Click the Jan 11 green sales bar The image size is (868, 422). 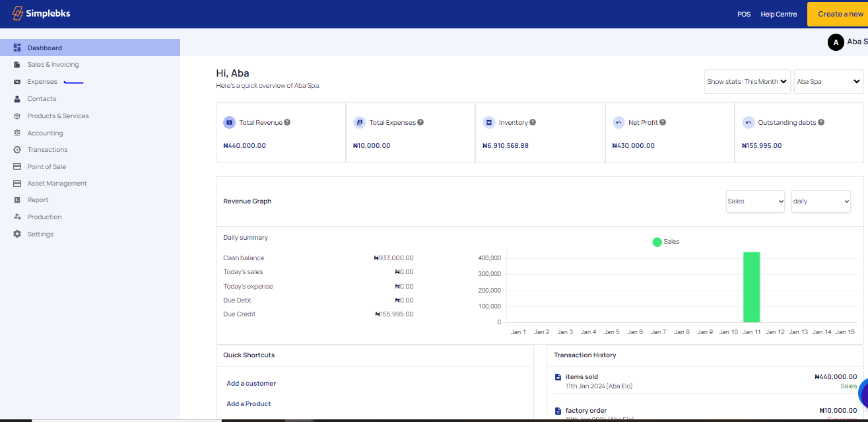pos(751,287)
